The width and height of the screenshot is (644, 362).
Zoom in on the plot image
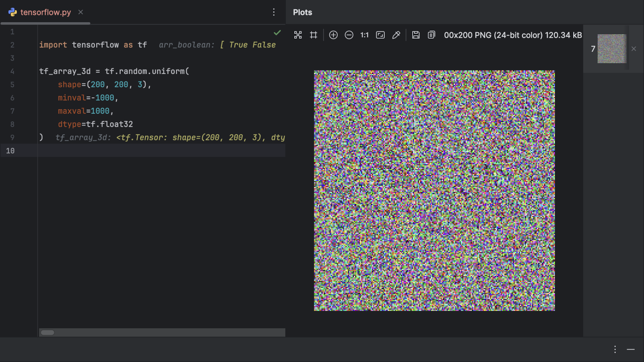click(333, 35)
